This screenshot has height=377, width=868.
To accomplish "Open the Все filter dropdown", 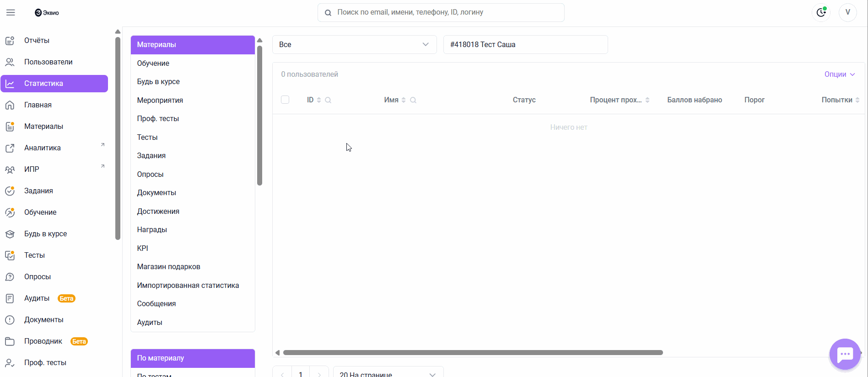I will coord(355,44).
